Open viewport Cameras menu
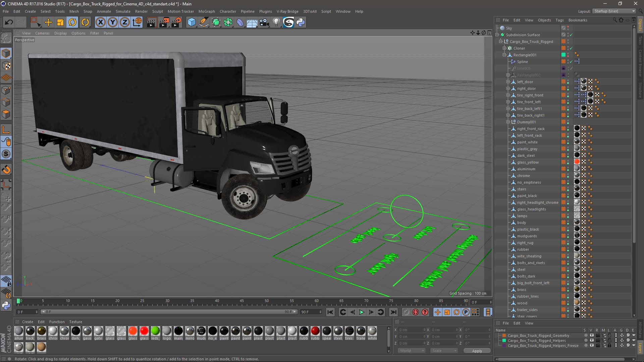The image size is (644, 362). 42,33
